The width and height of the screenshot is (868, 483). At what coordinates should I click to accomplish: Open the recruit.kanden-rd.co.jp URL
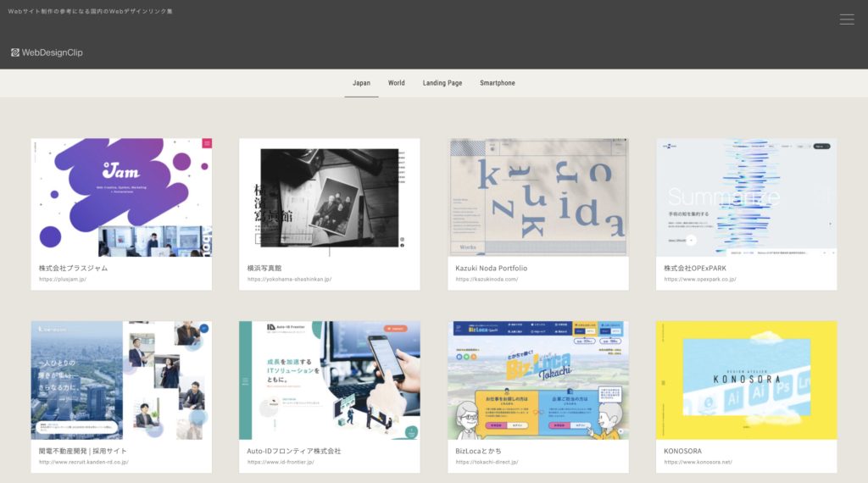pos(84,462)
